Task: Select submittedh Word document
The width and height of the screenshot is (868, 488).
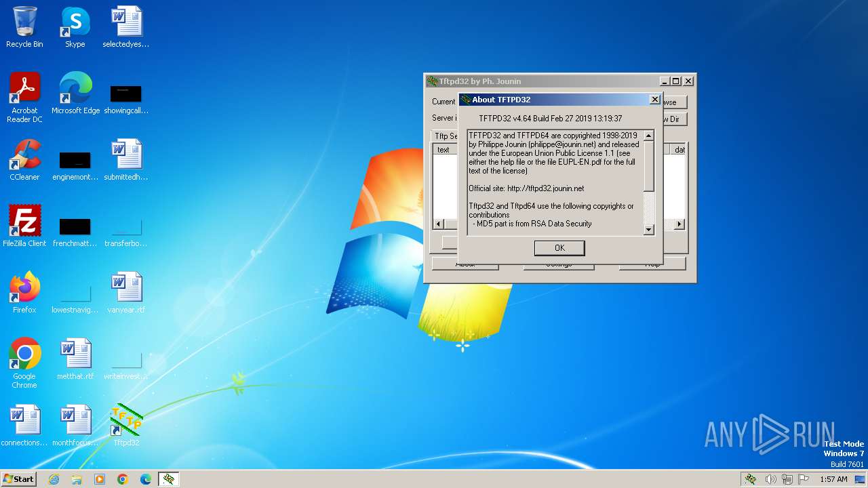Action: coord(126,160)
